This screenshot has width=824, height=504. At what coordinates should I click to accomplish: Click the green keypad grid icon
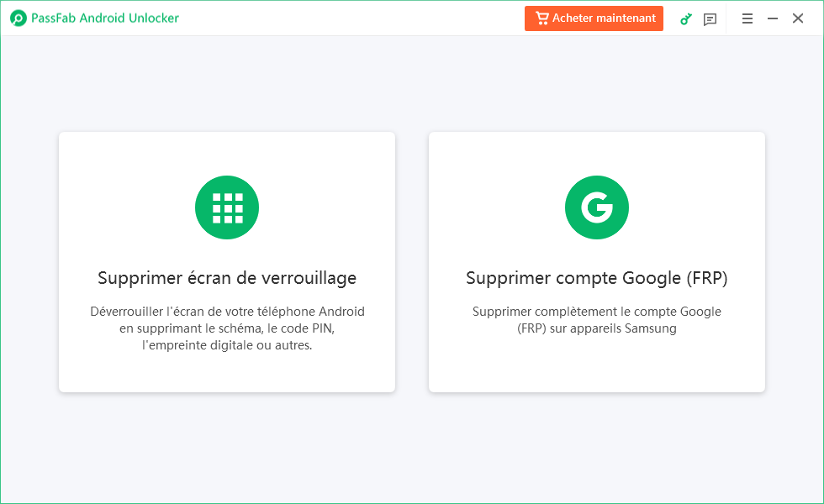[x=227, y=207]
